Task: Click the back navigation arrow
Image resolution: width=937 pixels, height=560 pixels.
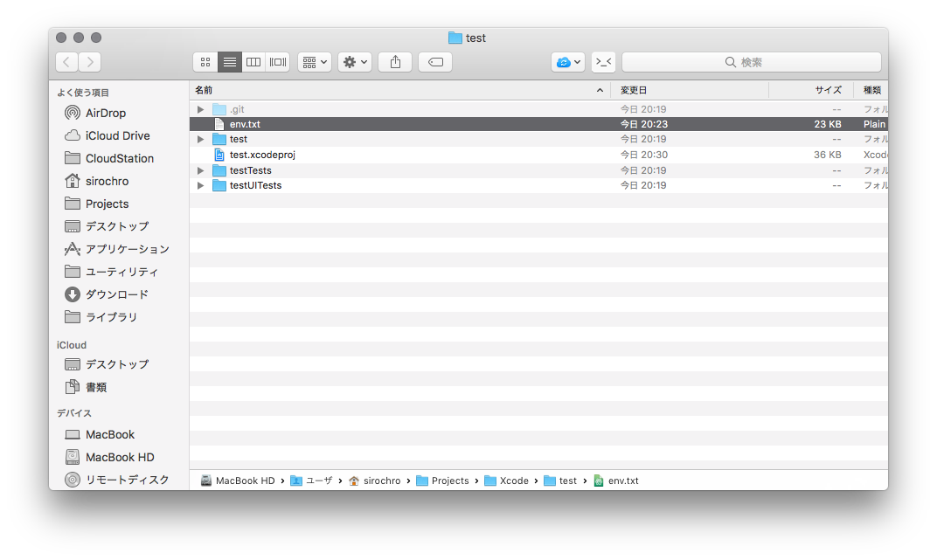Action: 66,61
